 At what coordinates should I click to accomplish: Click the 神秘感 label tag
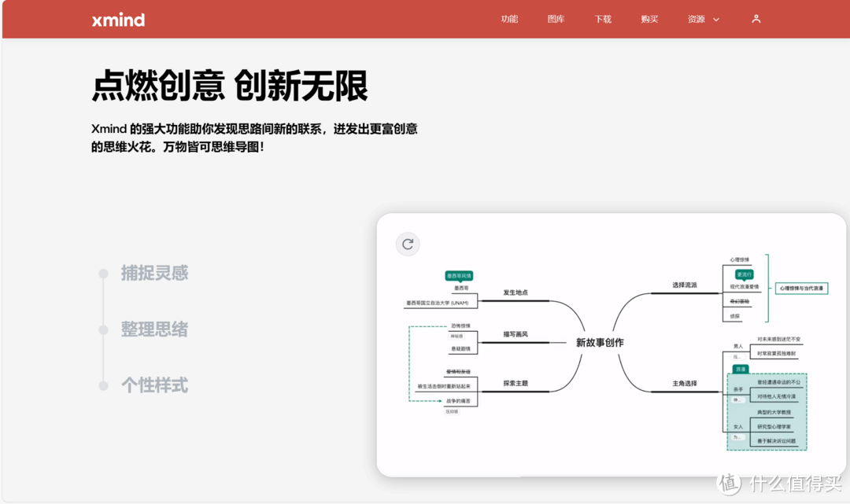coord(457,337)
